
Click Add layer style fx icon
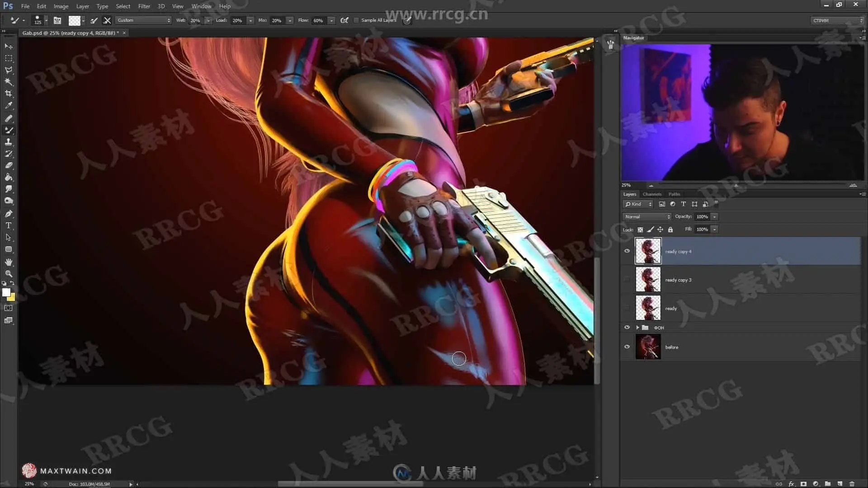click(x=792, y=483)
